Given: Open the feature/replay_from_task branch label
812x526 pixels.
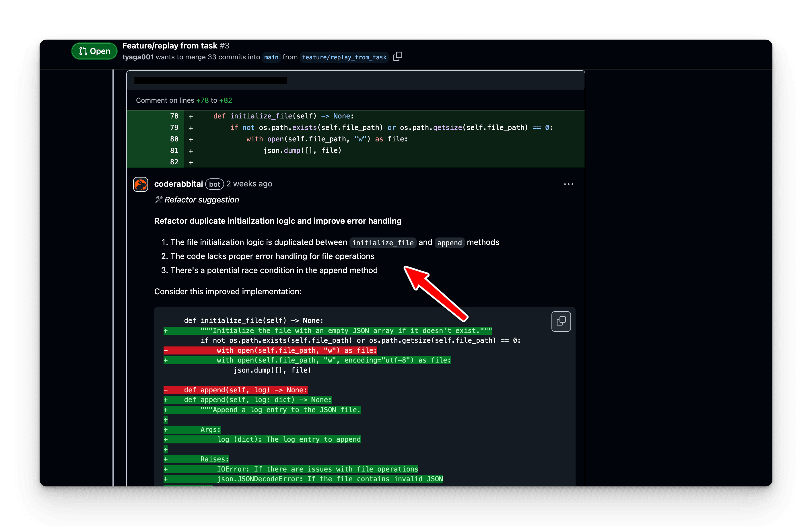Looking at the screenshot, I should pos(344,57).
